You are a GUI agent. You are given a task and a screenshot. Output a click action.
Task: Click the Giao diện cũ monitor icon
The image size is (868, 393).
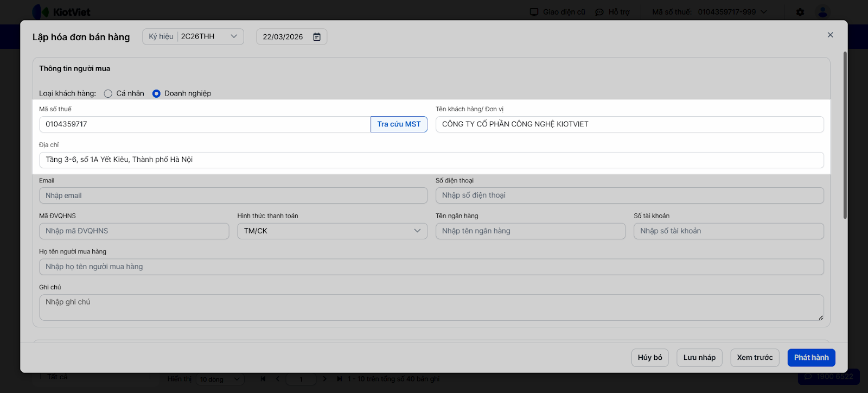click(534, 12)
